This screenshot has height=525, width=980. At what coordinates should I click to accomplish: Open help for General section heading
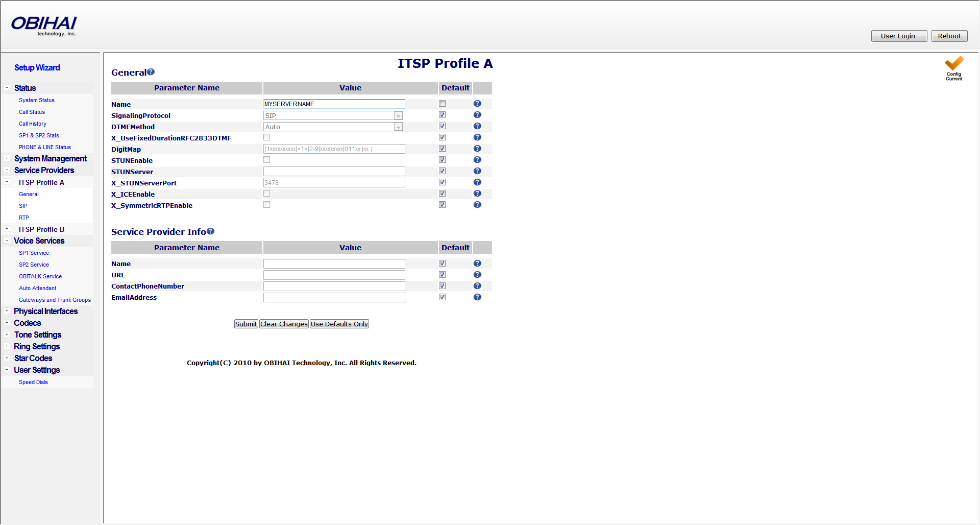tap(151, 72)
